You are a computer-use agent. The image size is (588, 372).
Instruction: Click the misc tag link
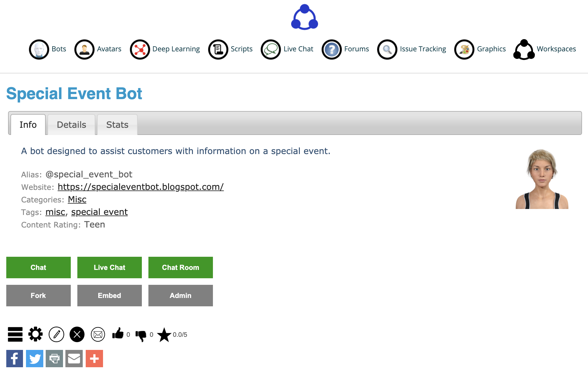tap(55, 212)
